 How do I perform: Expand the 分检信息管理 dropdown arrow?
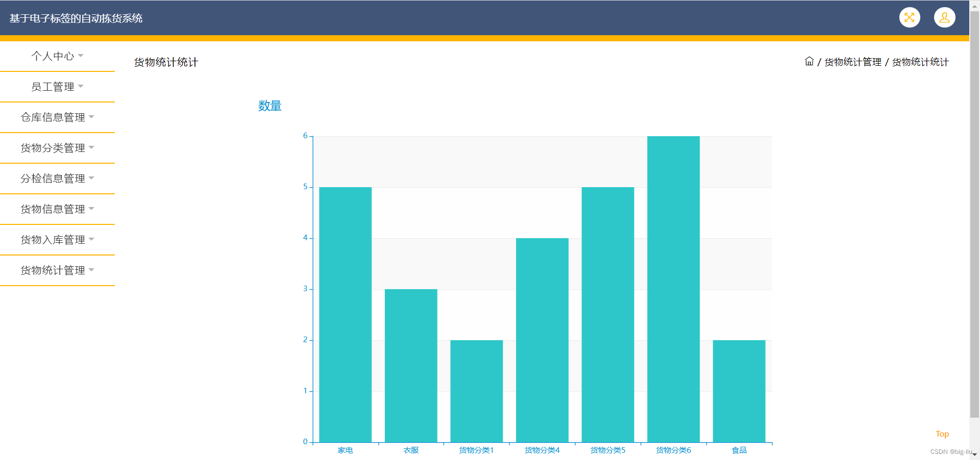point(91,178)
